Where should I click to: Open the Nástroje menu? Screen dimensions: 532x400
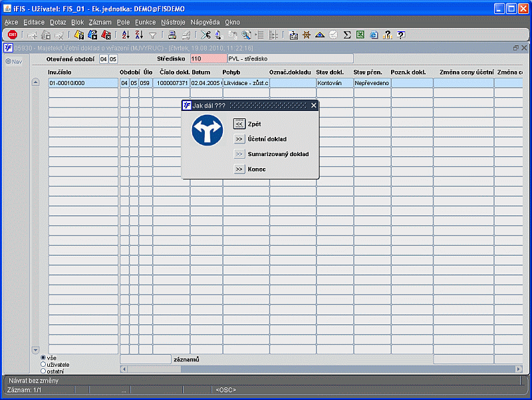click(173, 23)
